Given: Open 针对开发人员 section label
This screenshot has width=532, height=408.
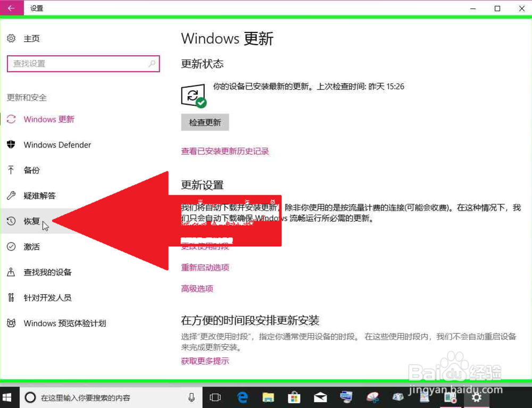Looking at the screenshot, I should (x=47, y=298).
